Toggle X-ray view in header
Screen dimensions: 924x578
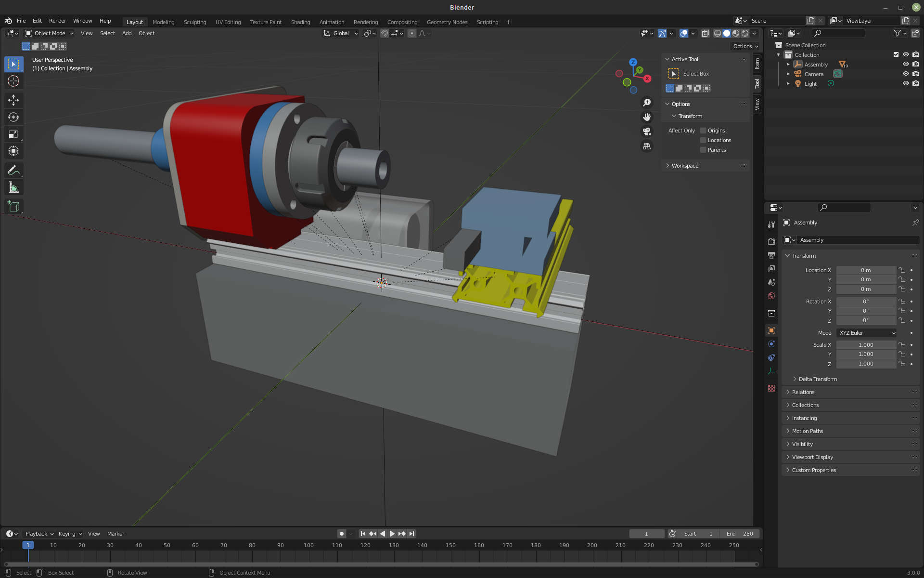coord(705,33)
